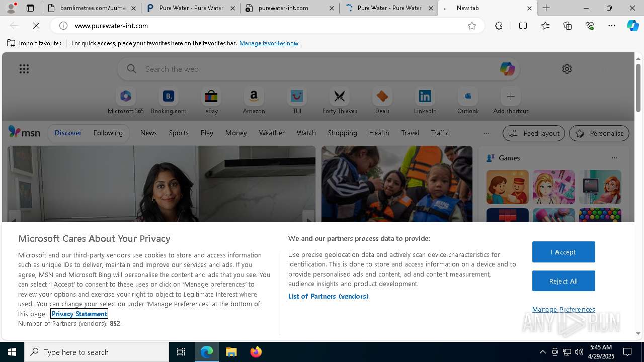This screenshot has width=644, height=362.
Task: Open the bubble shooter game thumbnail
Action: [x=600, y=215]
